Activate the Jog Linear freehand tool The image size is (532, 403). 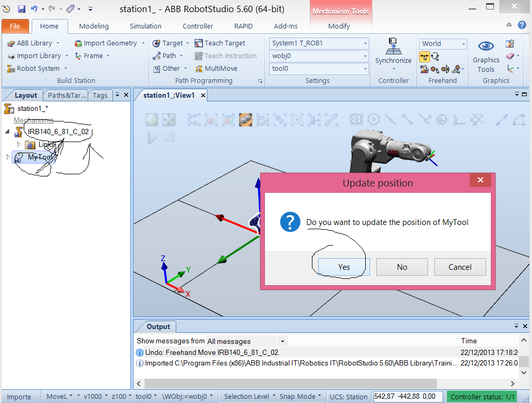point(435,69)
